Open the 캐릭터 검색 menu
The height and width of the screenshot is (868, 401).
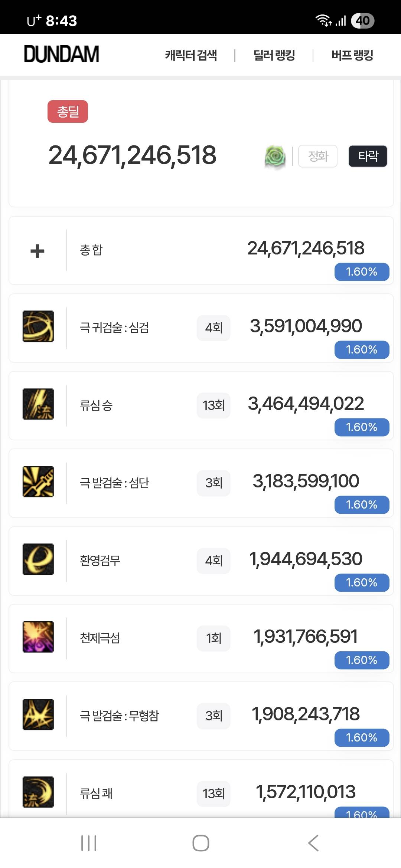coord(191,55)
